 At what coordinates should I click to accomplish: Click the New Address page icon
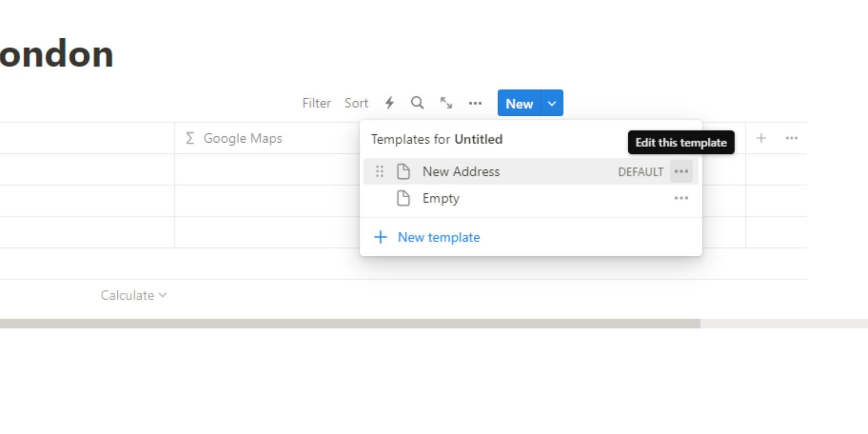click(403, 172)
